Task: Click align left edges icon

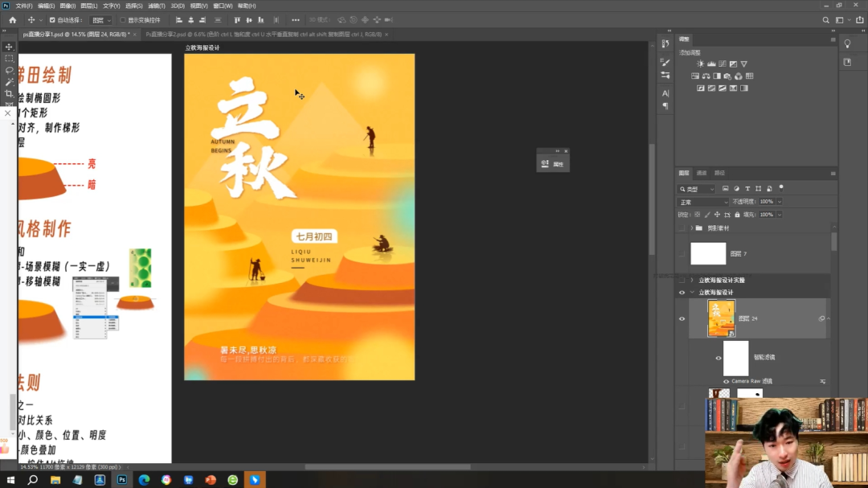Action: click(x=178, y=20)
